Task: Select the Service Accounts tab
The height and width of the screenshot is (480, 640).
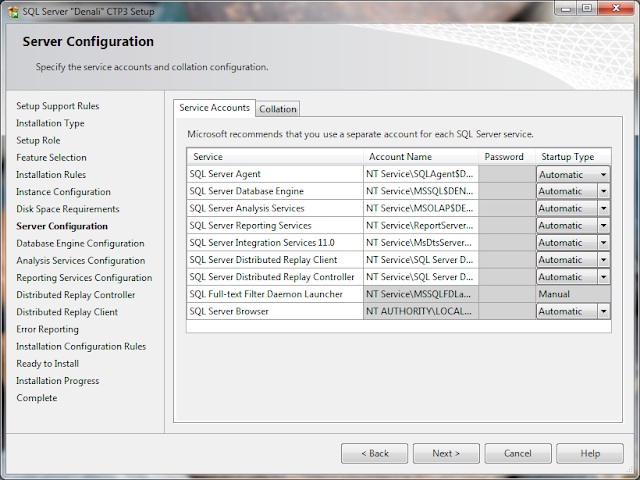Action: coord(214,108)
